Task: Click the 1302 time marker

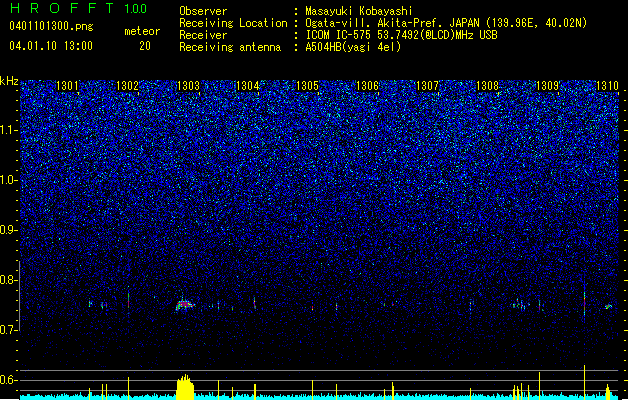Action: (127, 86)
